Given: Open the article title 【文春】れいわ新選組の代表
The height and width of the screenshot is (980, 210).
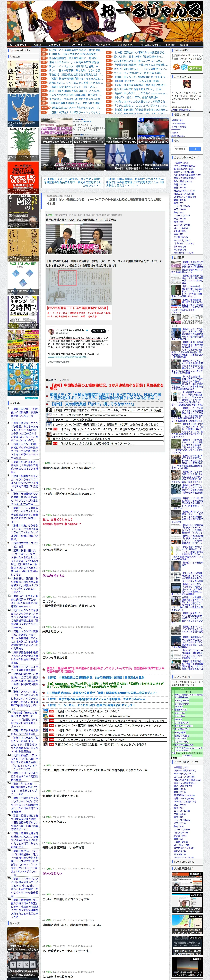Looking at the screenshot, I should pyautogui.click(x=104, y=201).
